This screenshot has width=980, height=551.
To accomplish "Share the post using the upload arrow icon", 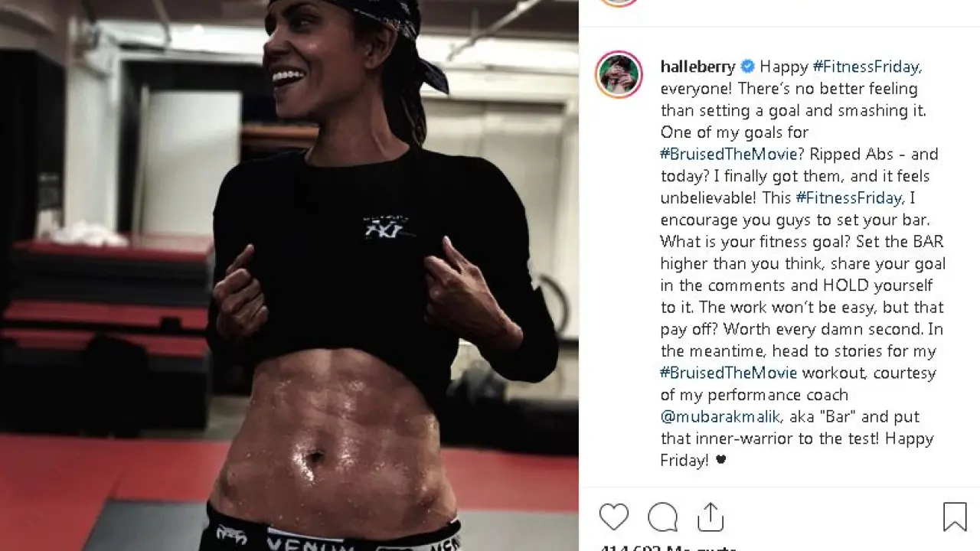I will point(710,516).
